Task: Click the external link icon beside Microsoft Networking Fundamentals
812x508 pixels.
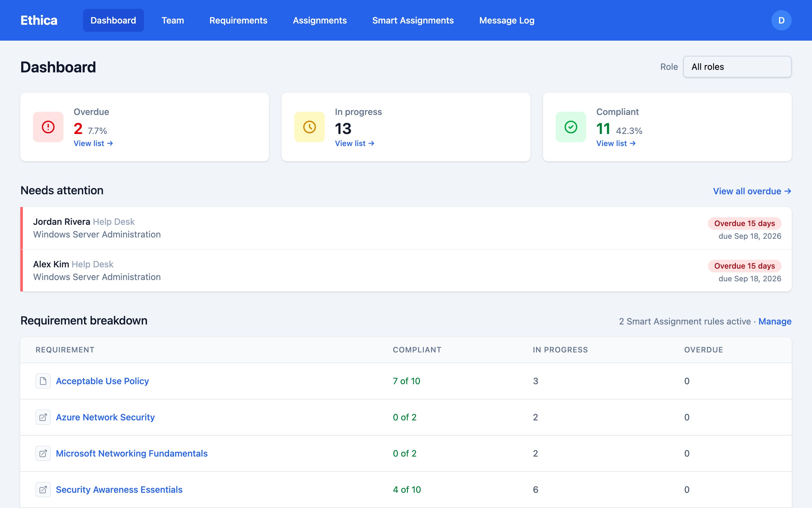Action: [43, 454]
